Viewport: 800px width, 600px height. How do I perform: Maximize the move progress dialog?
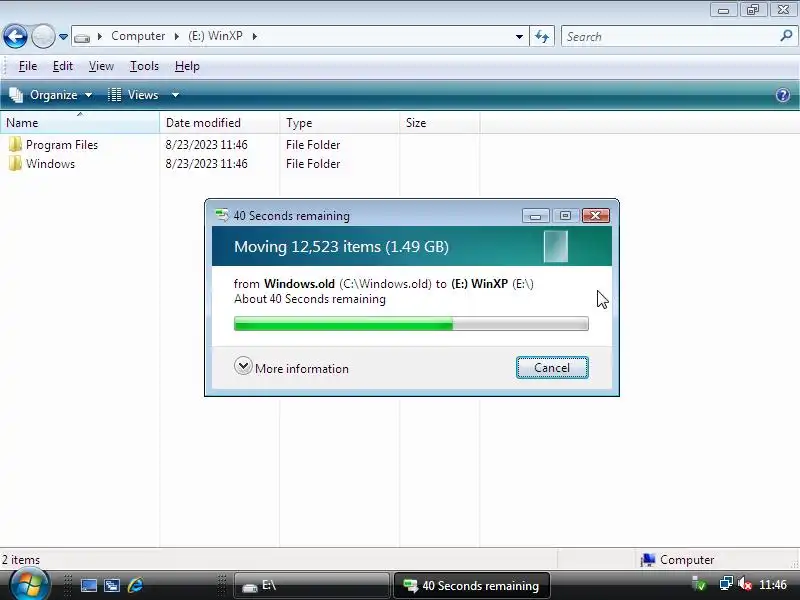pos(565,216)
